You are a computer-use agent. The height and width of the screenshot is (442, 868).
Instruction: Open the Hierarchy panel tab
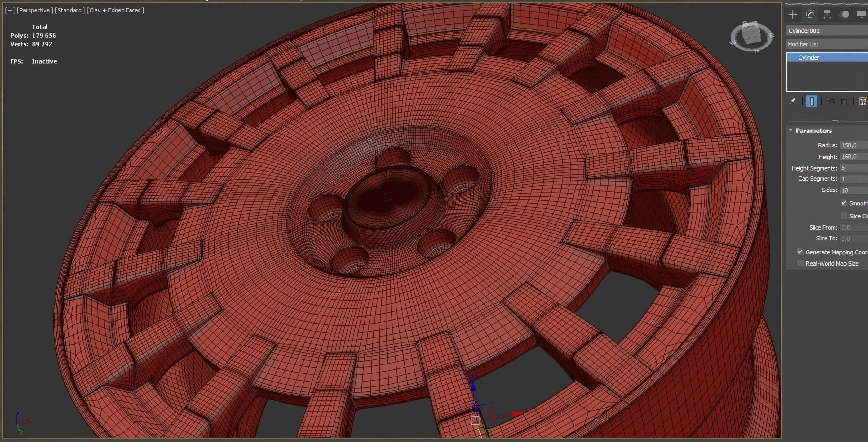(827, 15)
